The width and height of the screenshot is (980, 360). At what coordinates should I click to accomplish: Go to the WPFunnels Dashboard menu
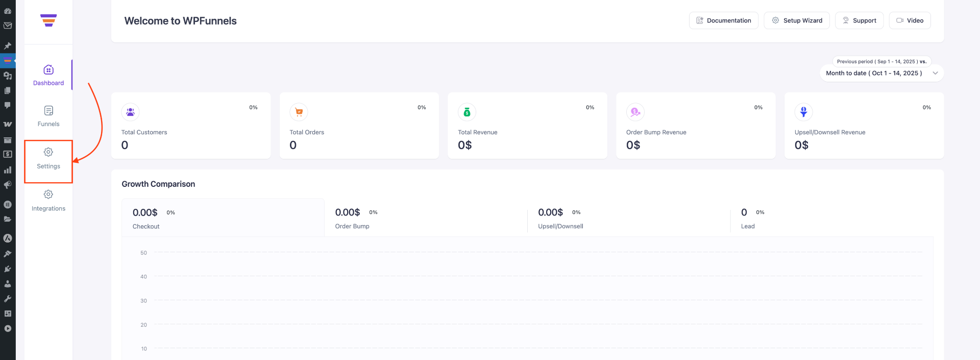(x=48, y=75)
